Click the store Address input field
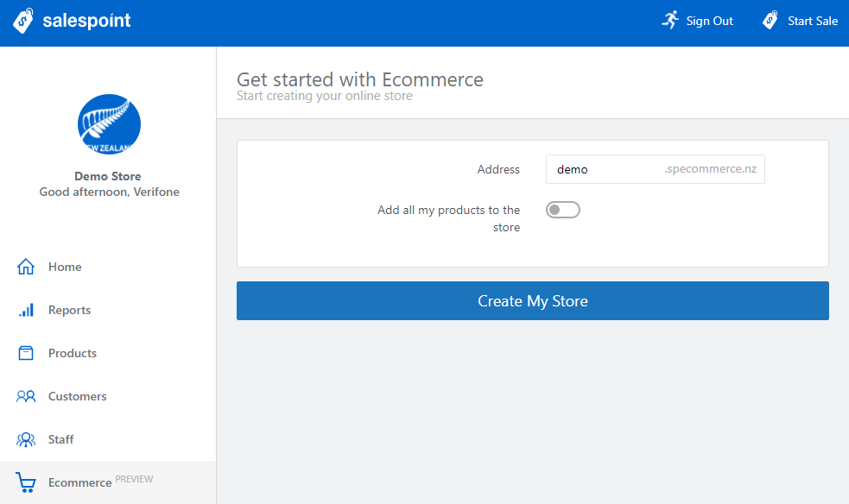Screen dimensions: 849x504 656,169
